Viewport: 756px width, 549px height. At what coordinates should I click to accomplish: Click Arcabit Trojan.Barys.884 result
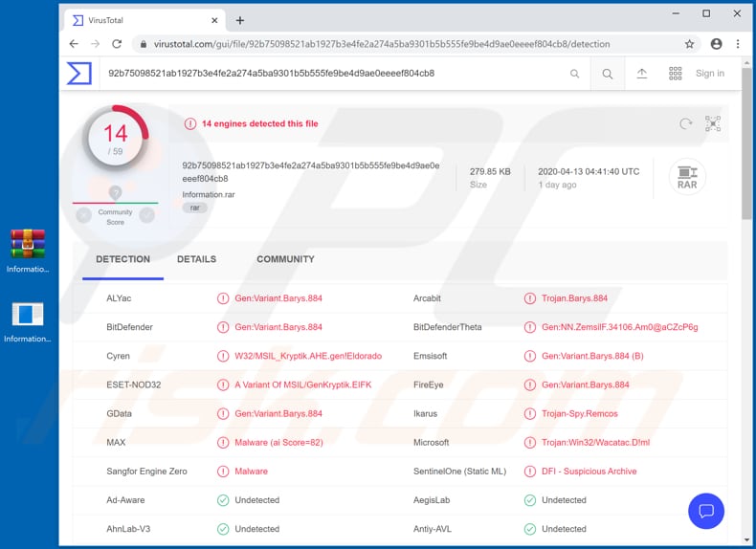tap(574, 298)
